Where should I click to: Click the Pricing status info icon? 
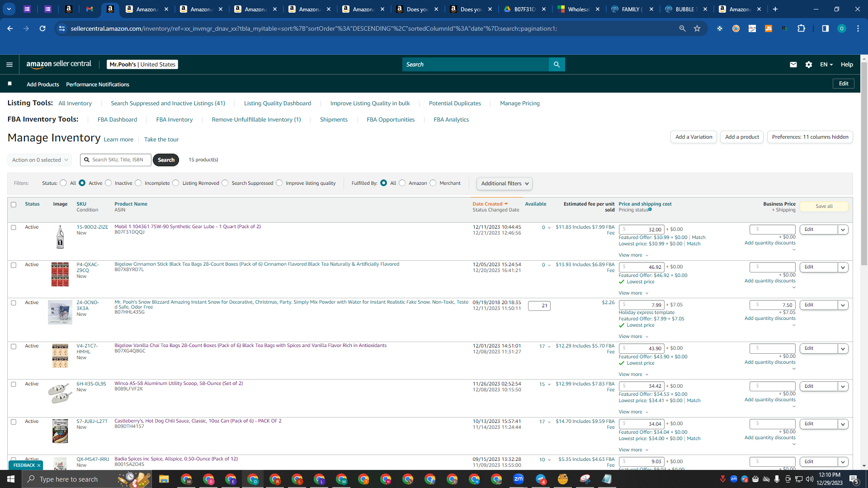(x=650, y=209)
